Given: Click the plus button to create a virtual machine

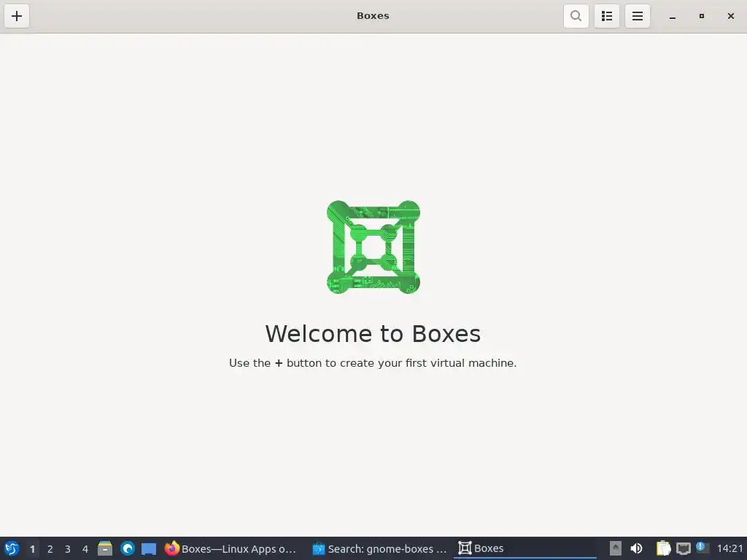Looking at the screenshot, I should pyautogui.click(x=17, y=16).
